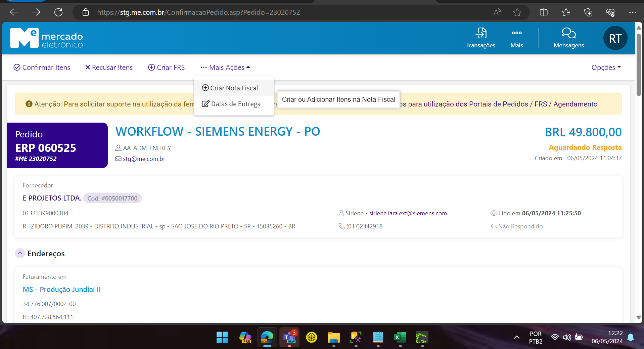644x349 pixels.
Task: Click the Criar FRS button
Action: [x=167, y=68]
